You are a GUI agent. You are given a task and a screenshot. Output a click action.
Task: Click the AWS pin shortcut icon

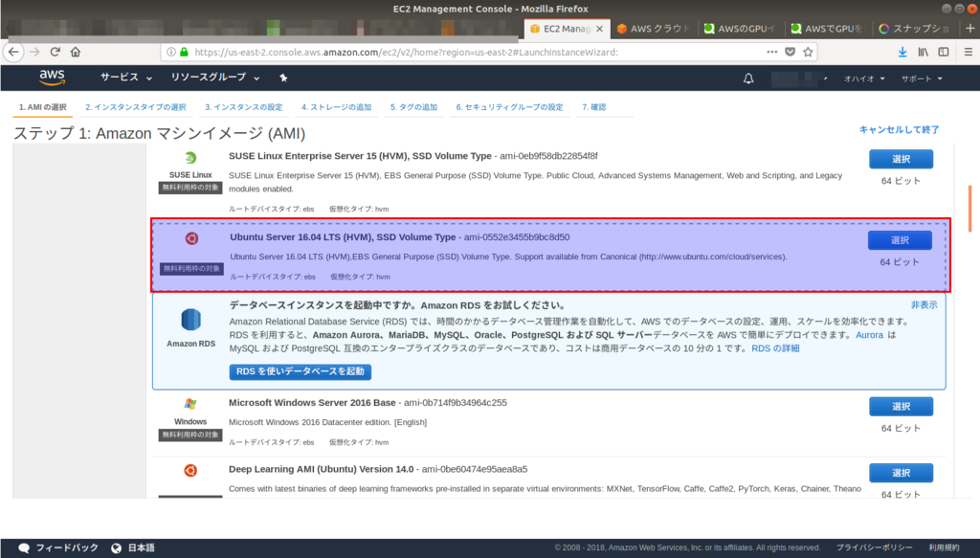(283, 78)
